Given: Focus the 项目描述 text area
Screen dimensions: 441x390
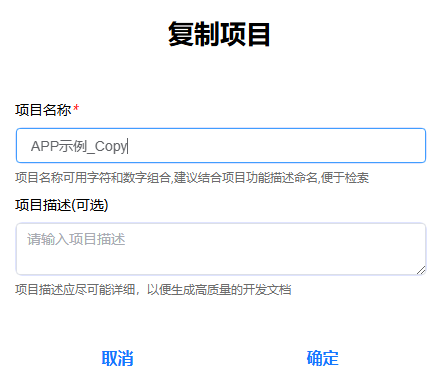Looking at the screenshot, I should [x=221, y=249].
